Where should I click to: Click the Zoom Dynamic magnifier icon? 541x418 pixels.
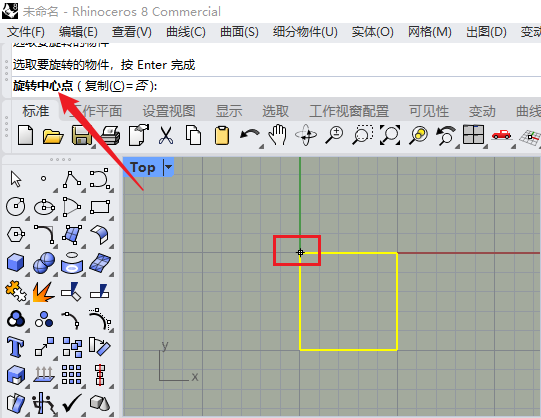coord(334,135)
